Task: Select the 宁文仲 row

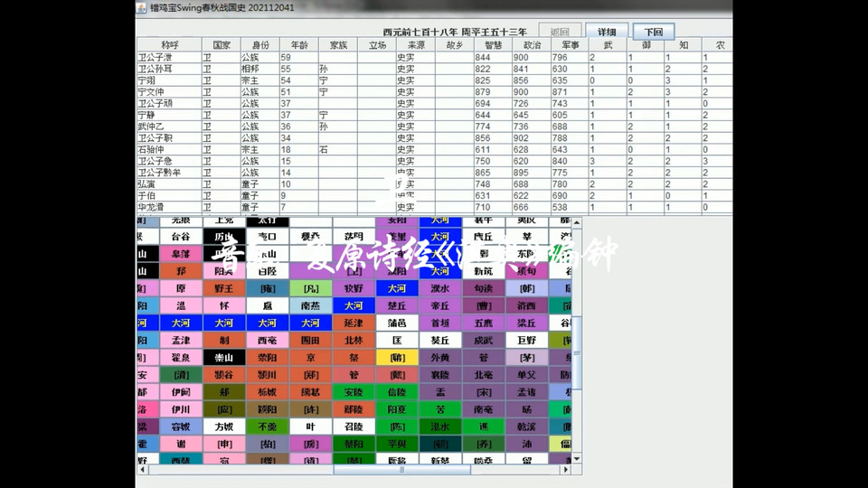Action: coord(435,92)
